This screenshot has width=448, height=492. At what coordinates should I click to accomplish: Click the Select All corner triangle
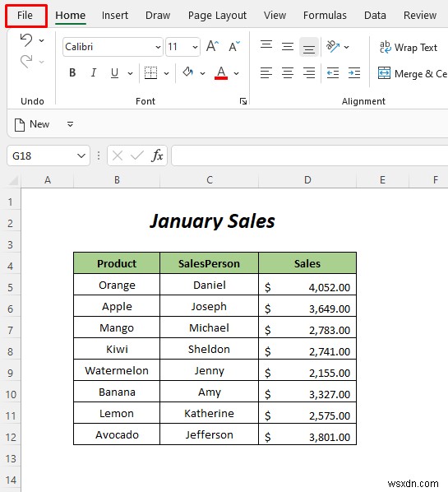13,180
